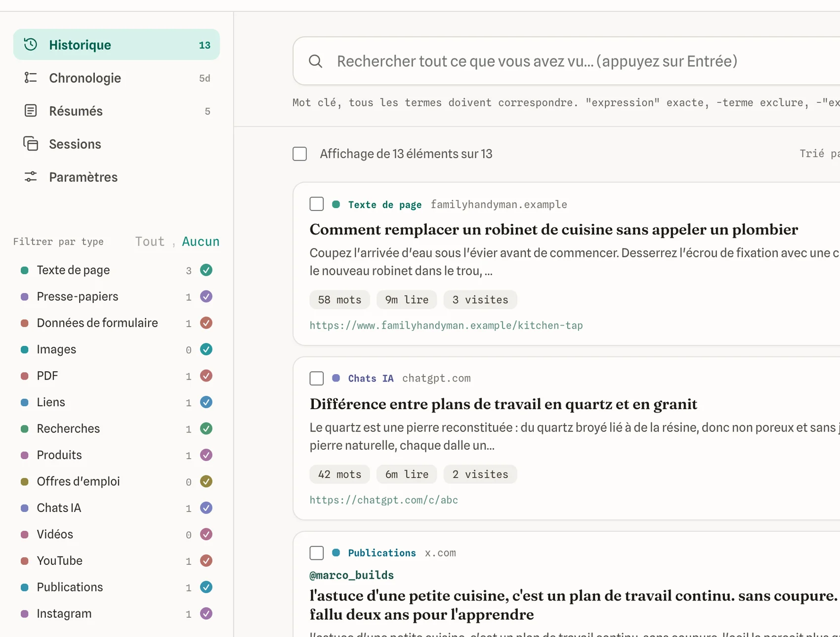The width and height of the screenshot is (840, 637).
Task: Select all filter types with Tout
Action: click(150, 241)
